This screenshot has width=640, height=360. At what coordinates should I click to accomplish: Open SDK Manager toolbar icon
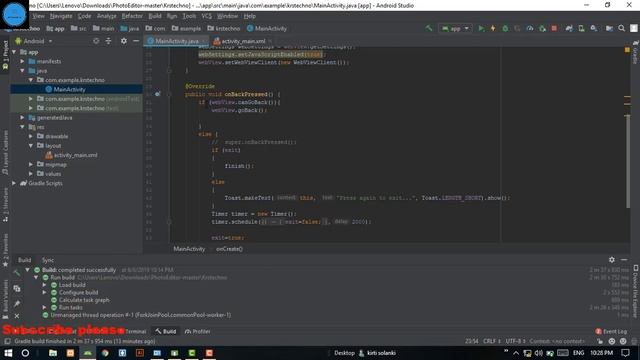point(593,28)
